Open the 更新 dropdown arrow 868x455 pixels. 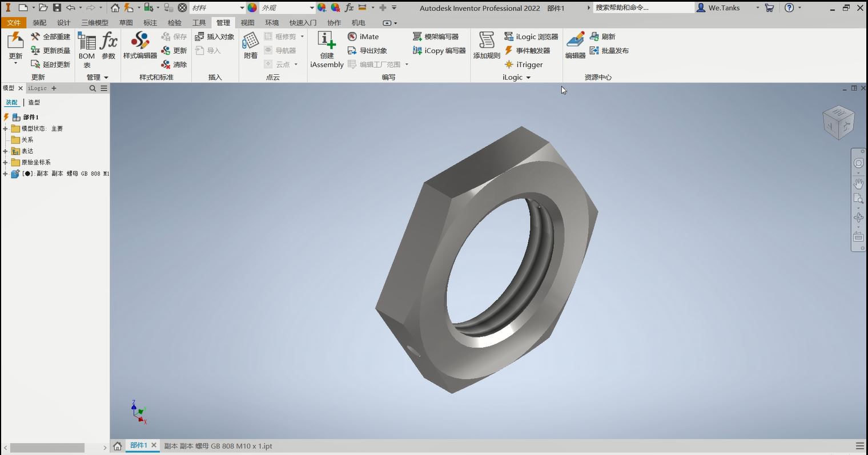15,63
